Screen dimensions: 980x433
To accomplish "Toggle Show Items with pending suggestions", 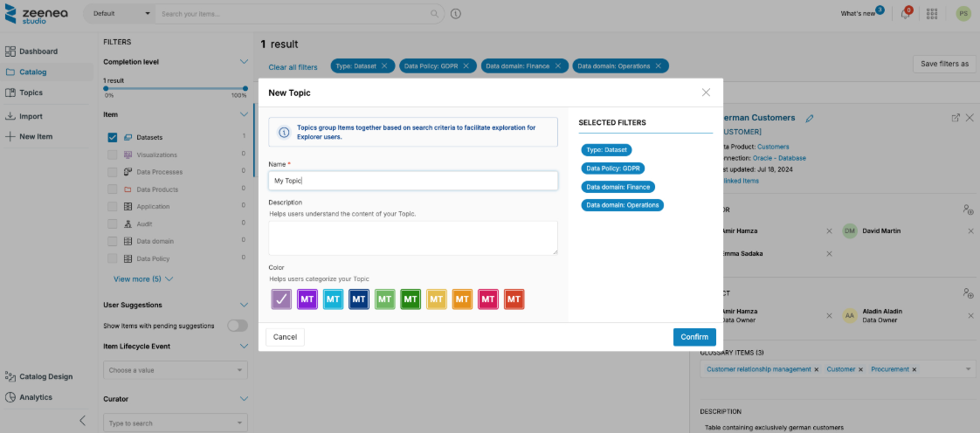I will pyautogui.click(x=237, y=326).
